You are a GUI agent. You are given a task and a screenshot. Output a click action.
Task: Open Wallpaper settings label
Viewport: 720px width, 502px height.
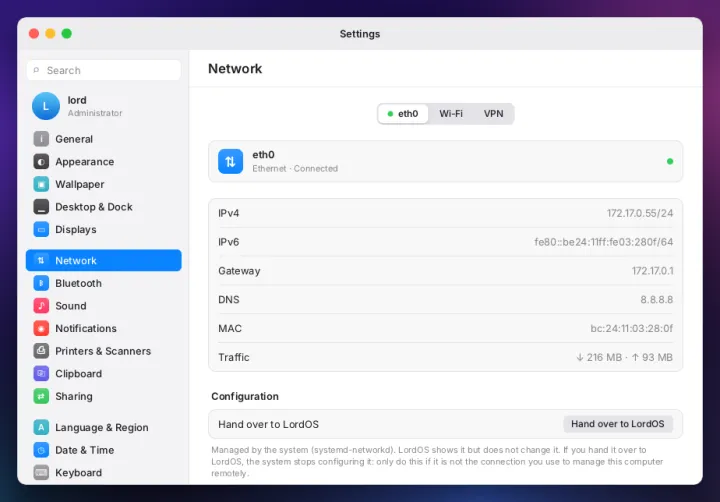tap(79, 184)
